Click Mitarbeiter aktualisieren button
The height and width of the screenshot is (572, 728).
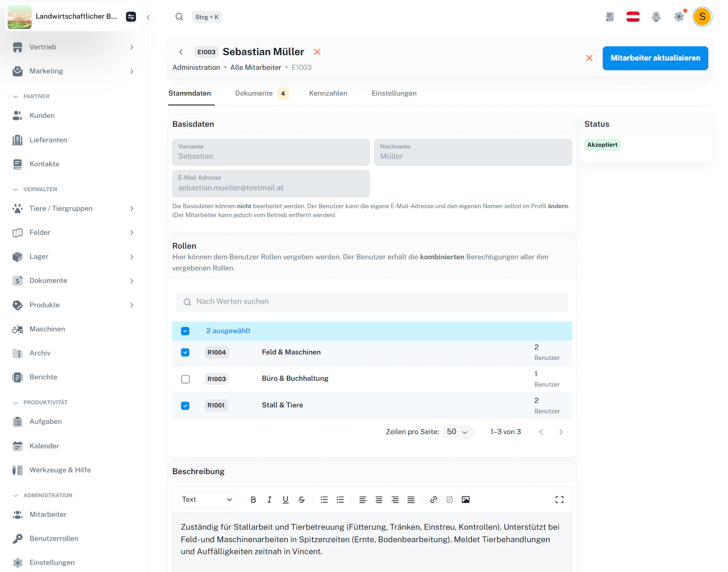(655, 58)
